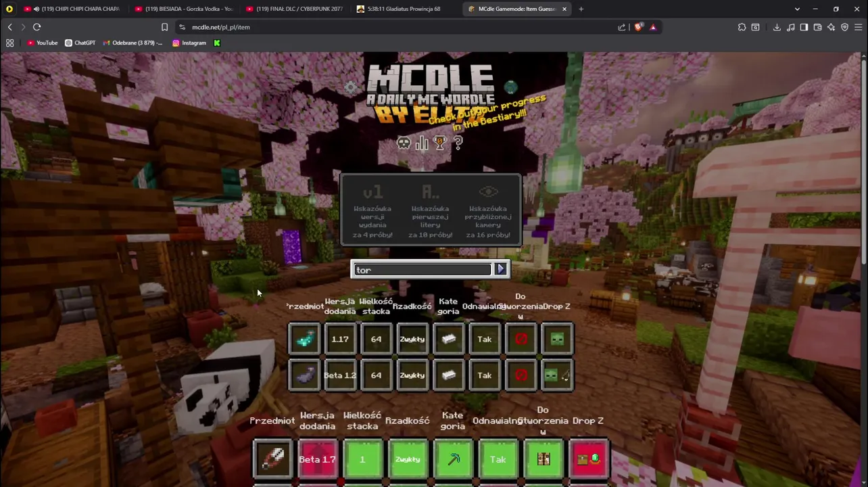Open the Brave VPN shield icon
868x487 pixels.
844,27
